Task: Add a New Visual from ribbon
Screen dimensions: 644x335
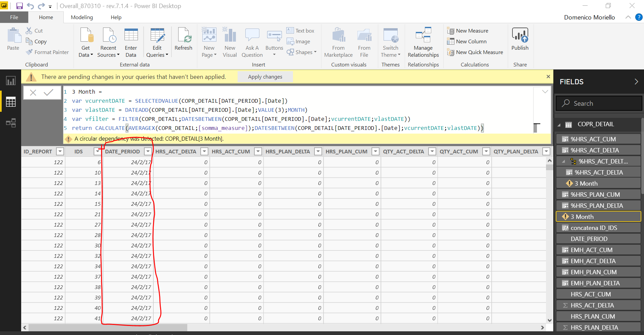Action: point(230,43)
